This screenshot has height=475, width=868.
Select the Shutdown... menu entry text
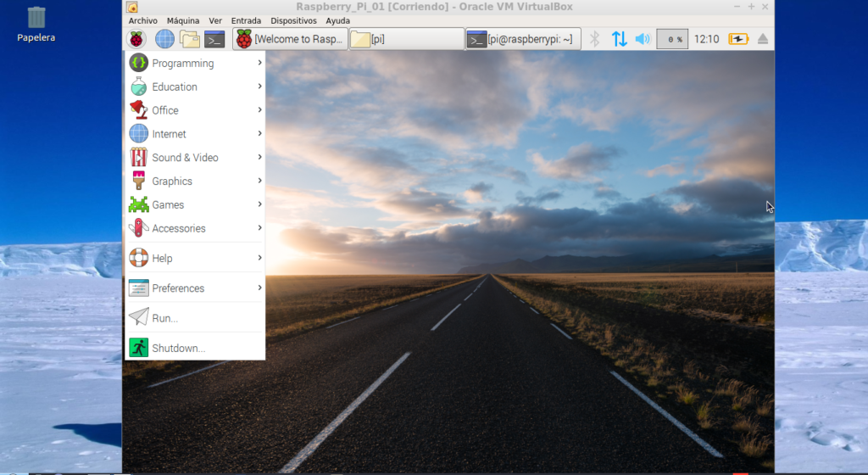(178, 349)
